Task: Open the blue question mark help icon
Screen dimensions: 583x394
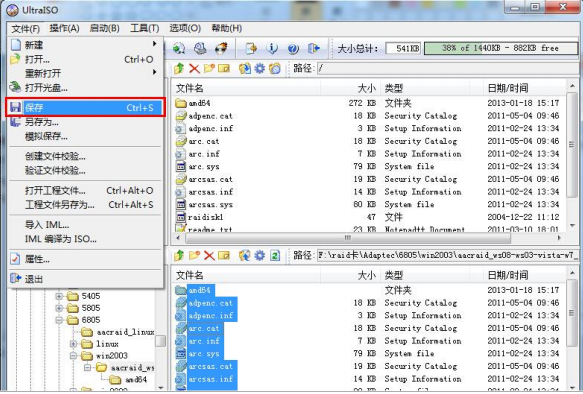Action: [293, 48]
